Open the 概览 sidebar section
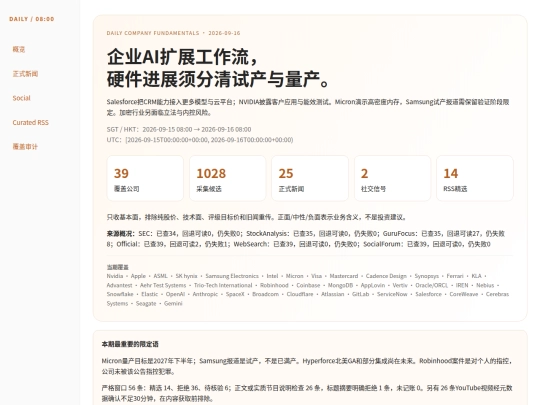Viewport: 540px width, 405px height. click(19, 49)
